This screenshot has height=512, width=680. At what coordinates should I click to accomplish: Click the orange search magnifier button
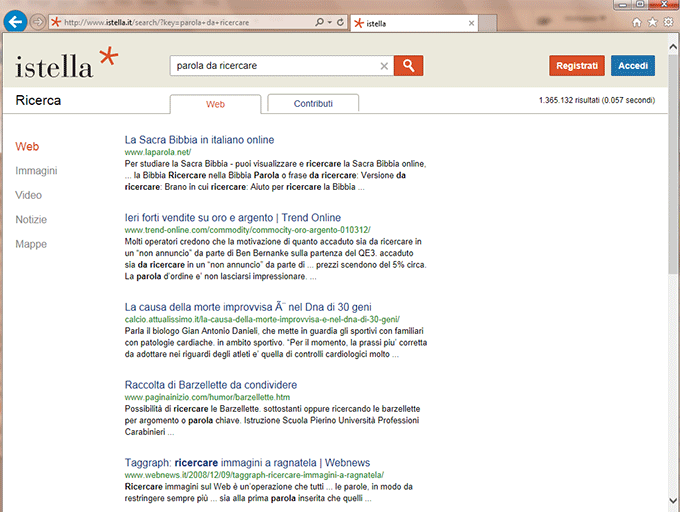coord(409,65)
